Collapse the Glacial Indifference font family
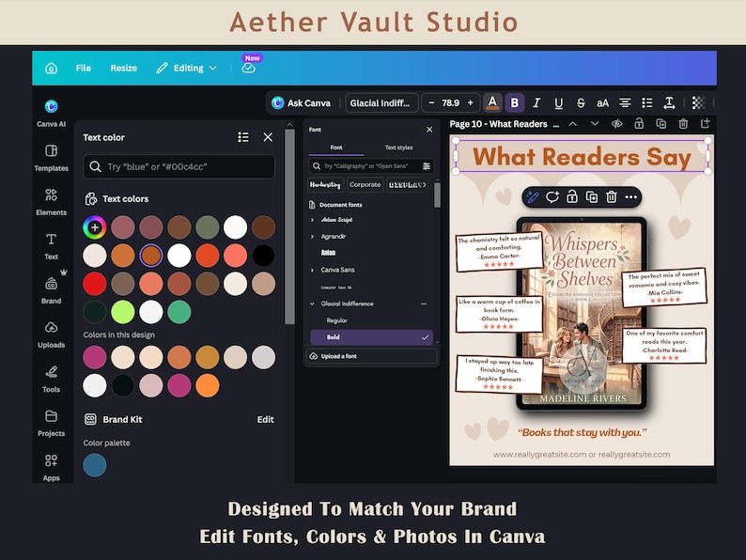746x560 pixels. pyautogui.click(x=312, y=303)
